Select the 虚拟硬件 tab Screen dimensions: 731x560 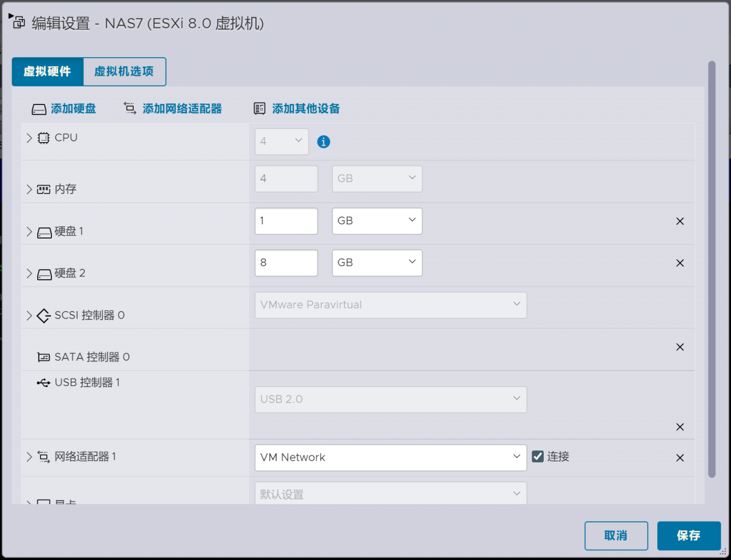47,71
